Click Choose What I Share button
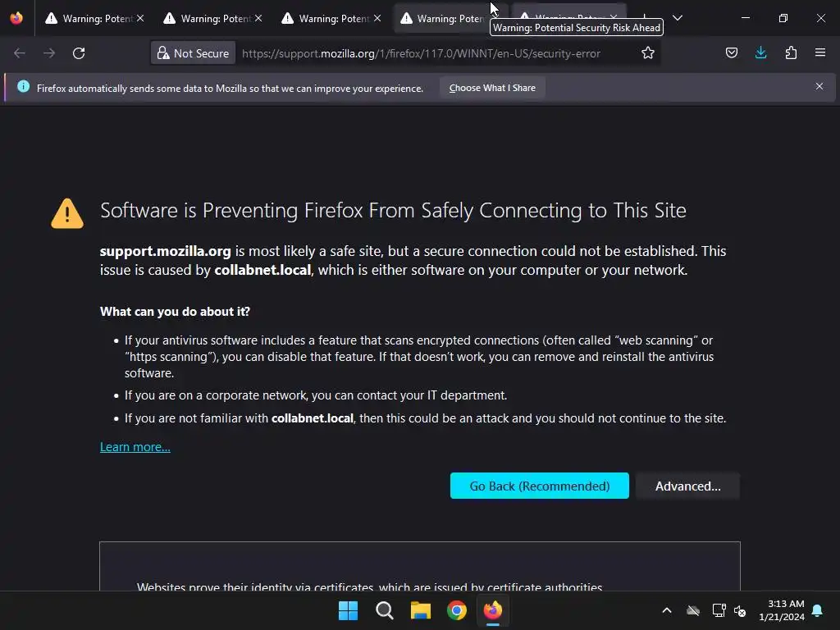The image size is (840, 630). click(492, 88)
